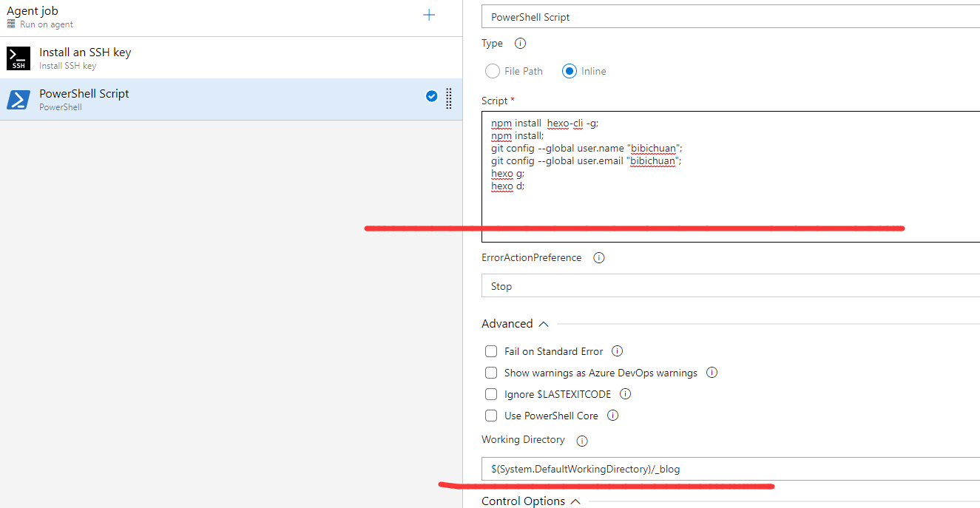This screenshot has width=980, height=508.
Task: Enable Fail on Standard Error checkbox
Action: click(x=491, y=351)
